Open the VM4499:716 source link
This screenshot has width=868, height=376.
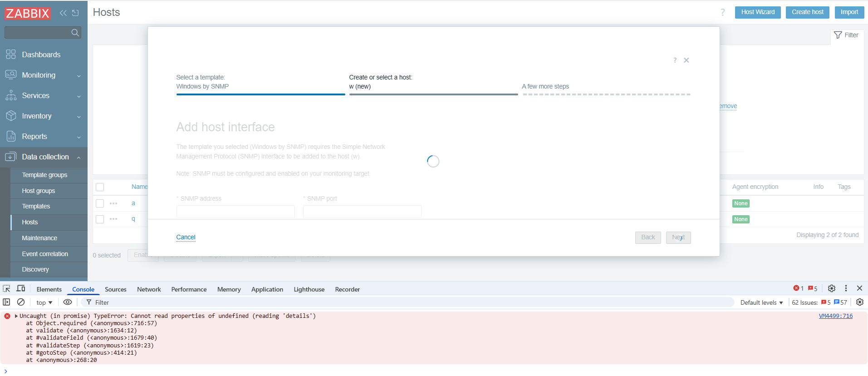point(835,316)
